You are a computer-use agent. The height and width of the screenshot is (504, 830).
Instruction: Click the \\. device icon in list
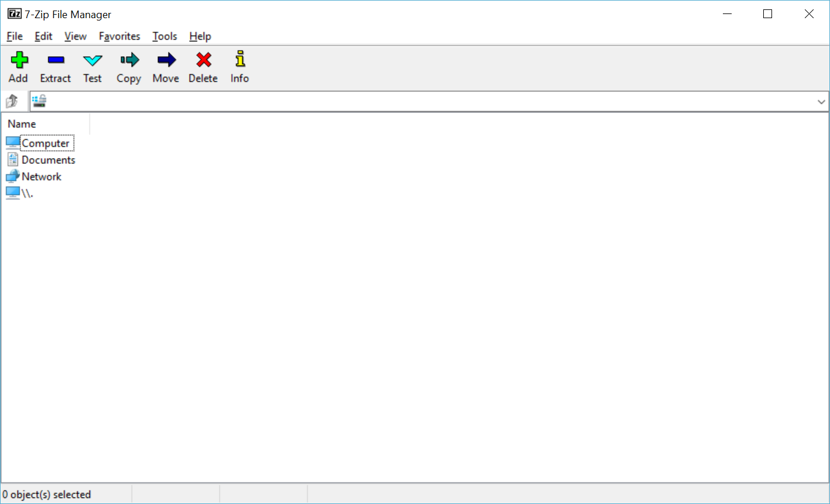click(13, 193)
